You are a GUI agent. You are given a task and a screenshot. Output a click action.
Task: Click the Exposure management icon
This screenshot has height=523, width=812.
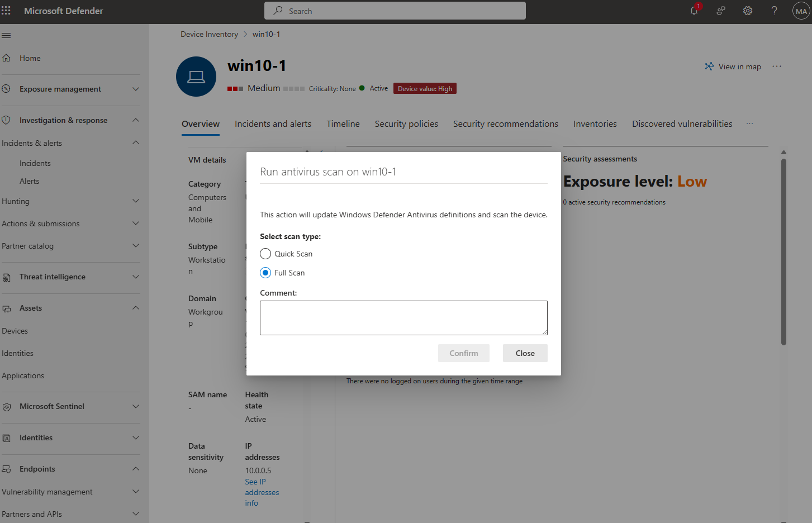coord(7,89)
